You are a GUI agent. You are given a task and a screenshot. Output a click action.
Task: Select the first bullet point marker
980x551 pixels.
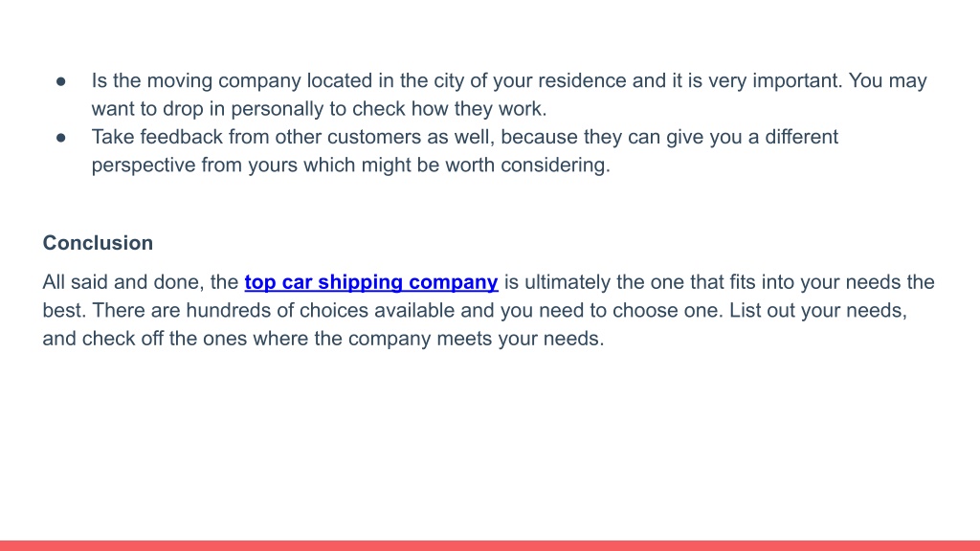coord(60,81)
